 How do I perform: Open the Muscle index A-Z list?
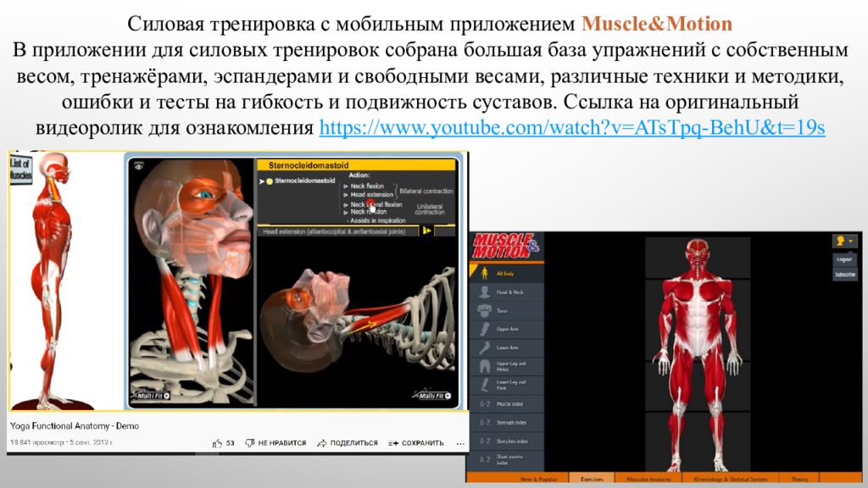point(507,404)
